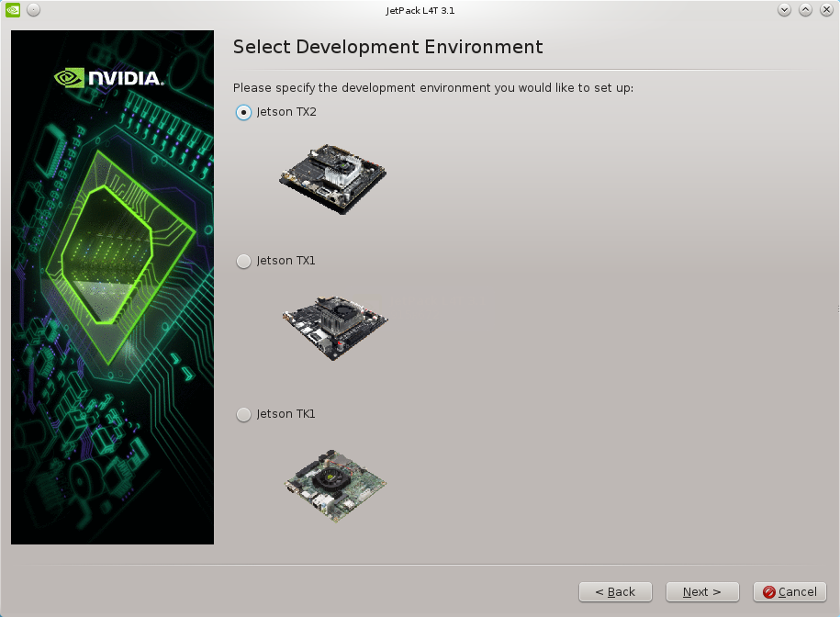Click the NVIDIA app icon in title bar
Image resolution: width=840 pixels, height=617 pixels.
pos(12,10)
